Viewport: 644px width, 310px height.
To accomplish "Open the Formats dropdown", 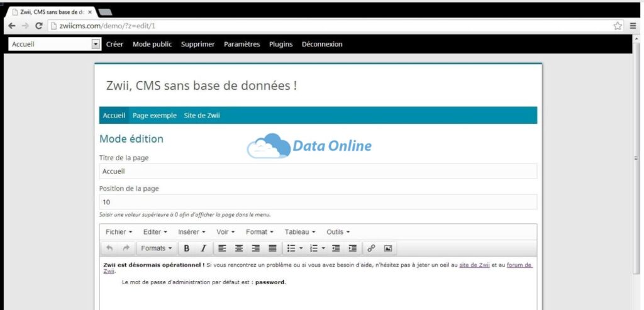I will coord(157,248).
